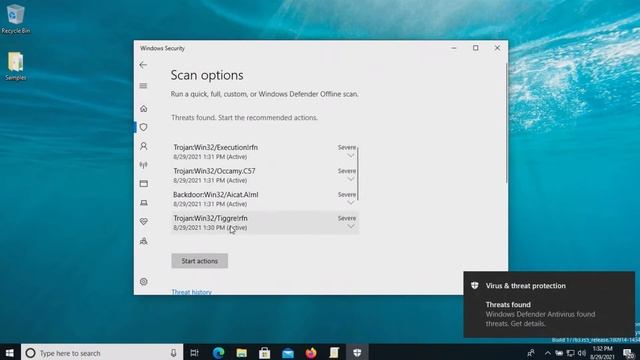Open Threat history link
Viewport: 640px width, 360px height.
191,292
